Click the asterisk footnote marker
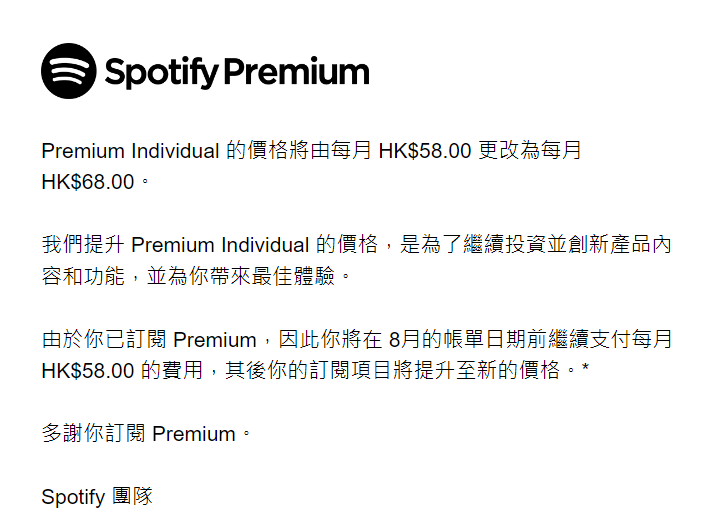The width and height of the screenshot is (724, 525). (585, 368)
